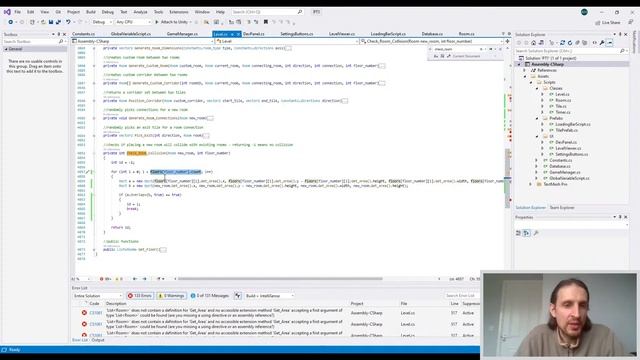Select Room.cs in Solution Explorer
This screenshot has height=360, width=640.
pyautogui.click(x=563, y=100)
